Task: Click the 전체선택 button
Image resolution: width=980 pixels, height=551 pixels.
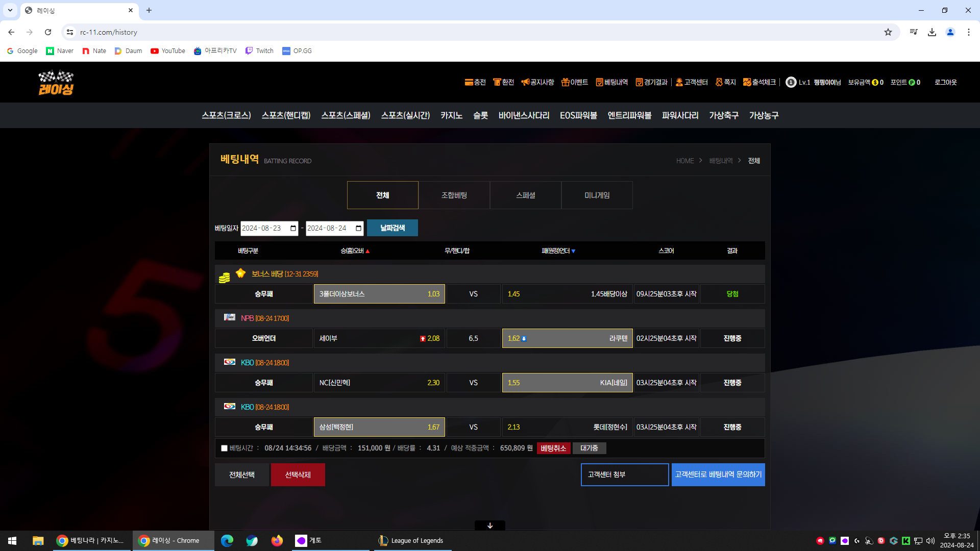Action: click(x=242, y=475)
